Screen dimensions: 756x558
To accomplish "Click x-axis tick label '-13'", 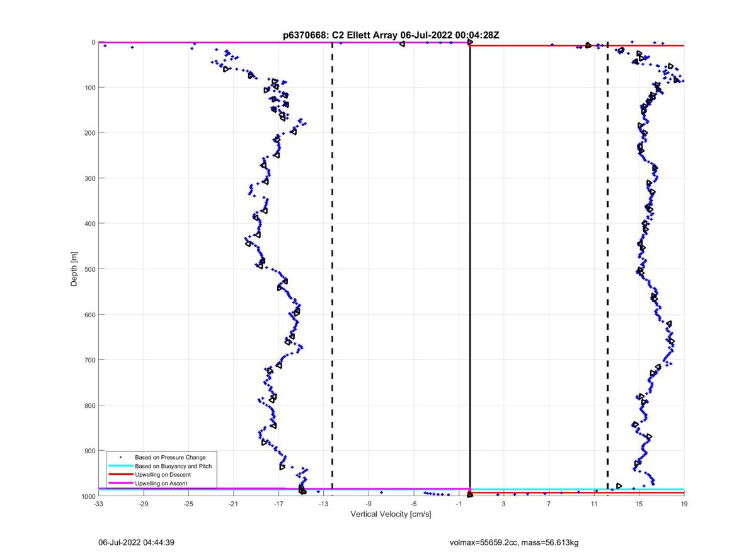I will pos(324,504).
